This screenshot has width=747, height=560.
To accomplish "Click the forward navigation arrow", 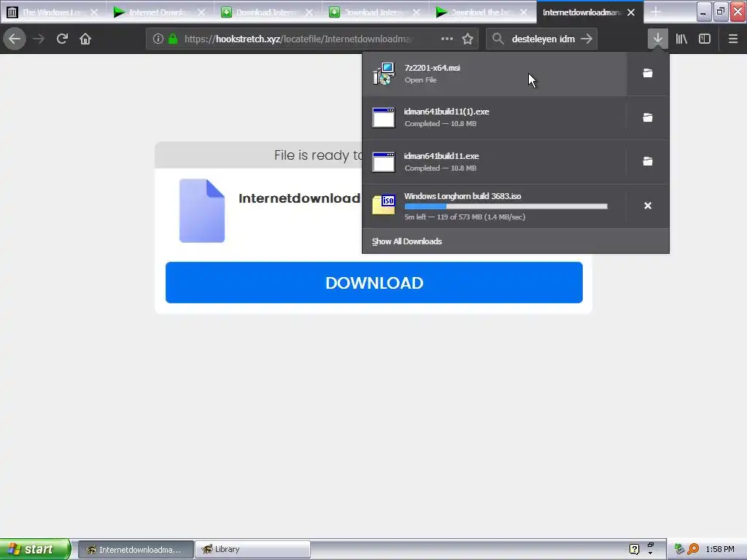I will pyautogui.click(x=39, y=39).
